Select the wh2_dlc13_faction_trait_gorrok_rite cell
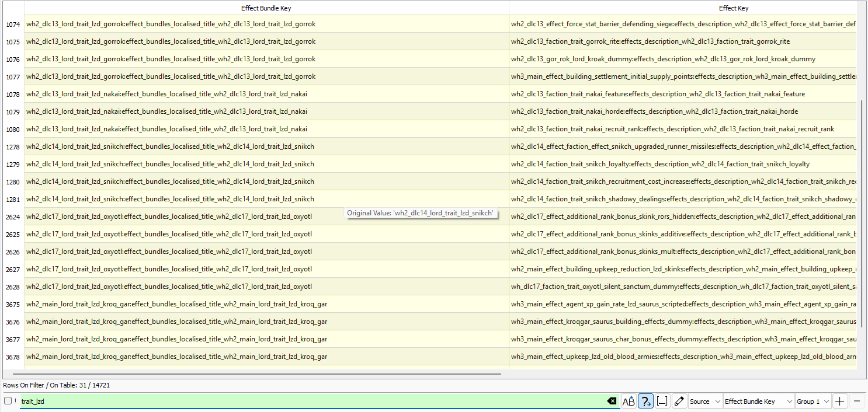Screen dimensions: 868x412 pos(682,41)
